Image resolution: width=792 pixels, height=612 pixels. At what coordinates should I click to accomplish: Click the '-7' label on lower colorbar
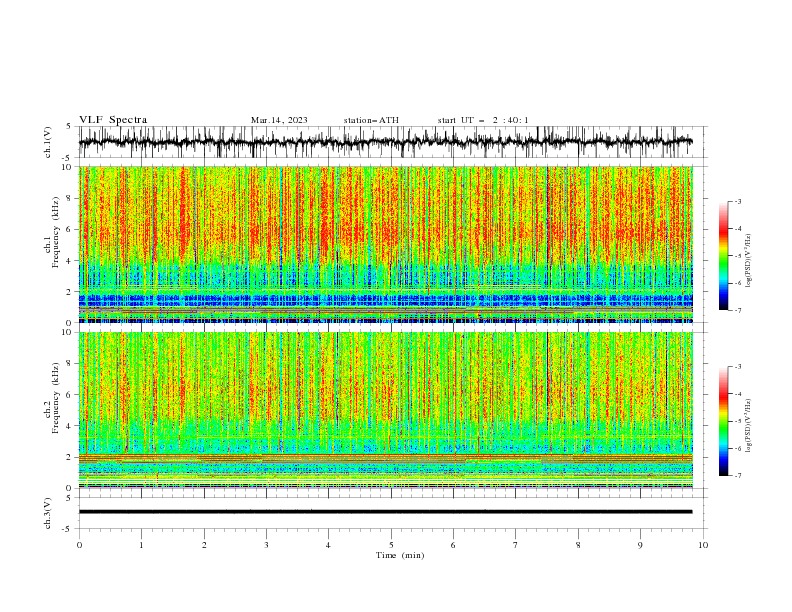click(x=738, y=476)
